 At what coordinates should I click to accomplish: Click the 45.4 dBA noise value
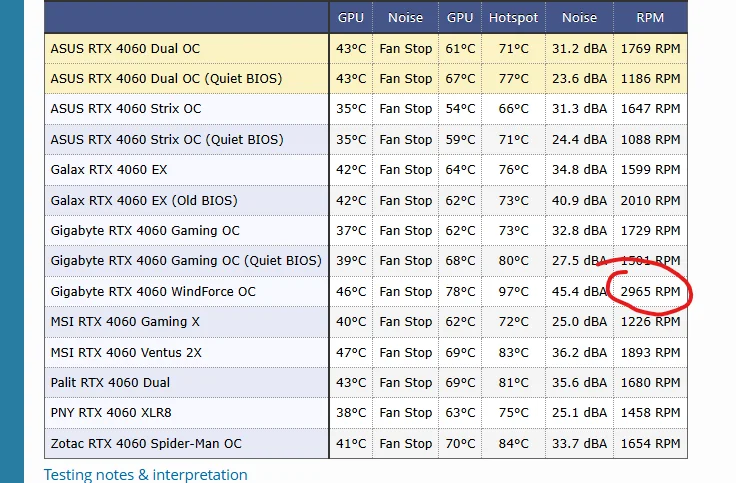[579, 292]
